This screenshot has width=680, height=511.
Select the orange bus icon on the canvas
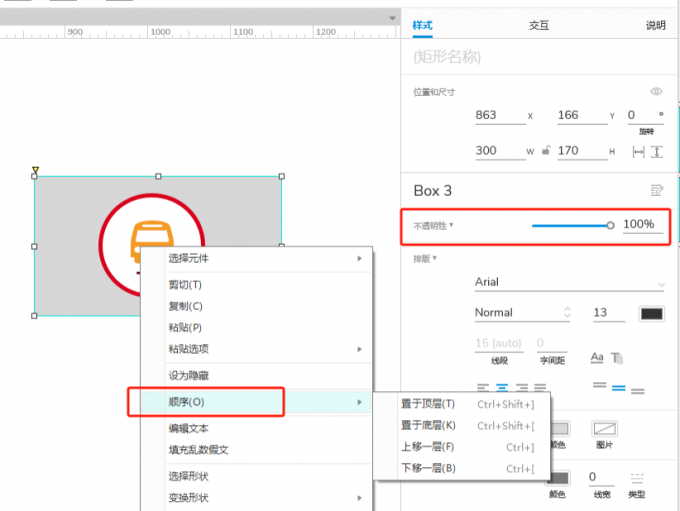click(x=152, y=234)
